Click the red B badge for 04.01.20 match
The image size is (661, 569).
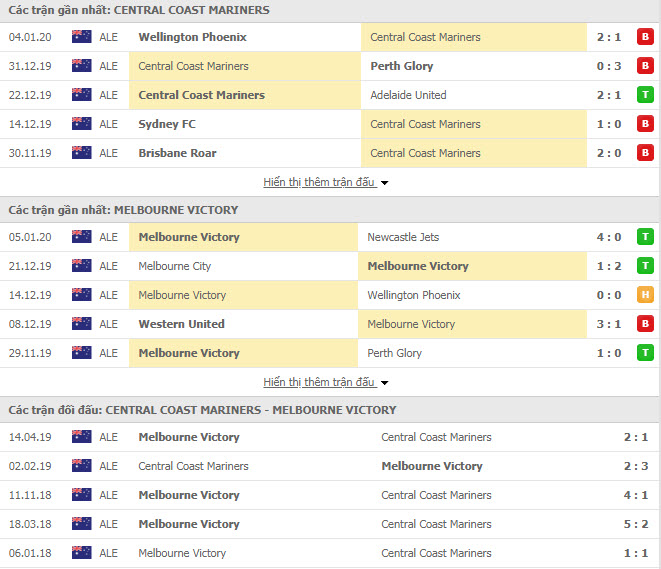(x=645, y=37)
